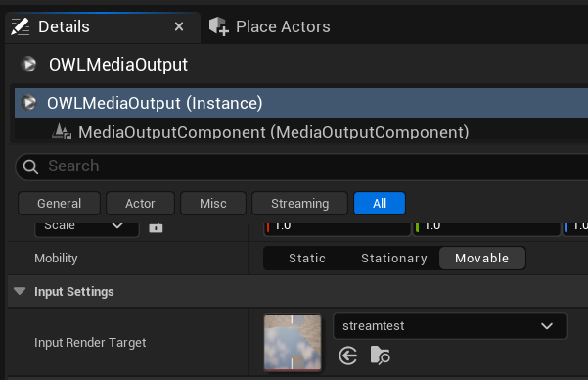The height and width of the screenshot is (380, 588).
Task: Click the Details pencil icon
Action: click(x=21, y=26)
